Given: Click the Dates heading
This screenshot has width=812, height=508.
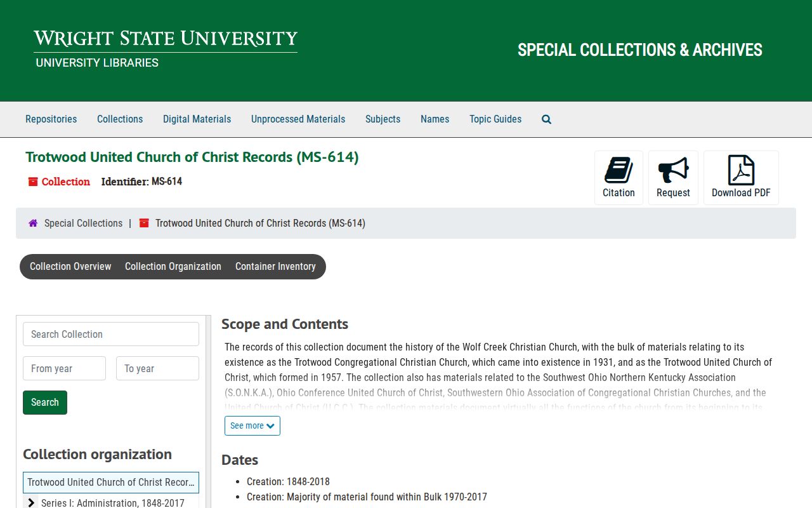Looking at the screenshot, I should pos(240,460).
